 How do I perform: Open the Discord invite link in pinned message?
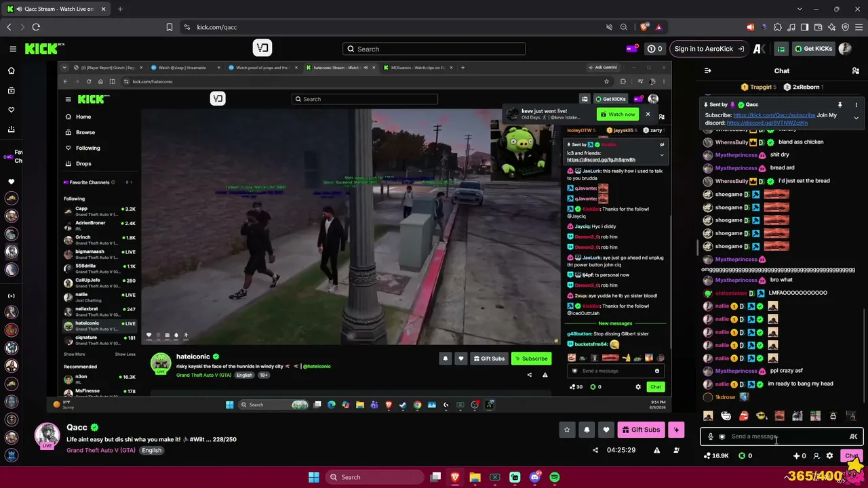pos(767,123)
